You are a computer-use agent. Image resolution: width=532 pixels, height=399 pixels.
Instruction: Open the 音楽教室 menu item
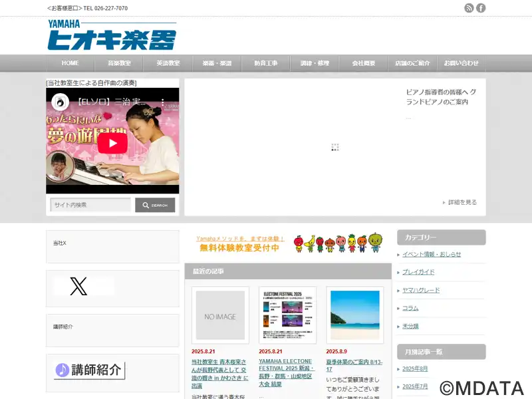(x=119, y=63)
